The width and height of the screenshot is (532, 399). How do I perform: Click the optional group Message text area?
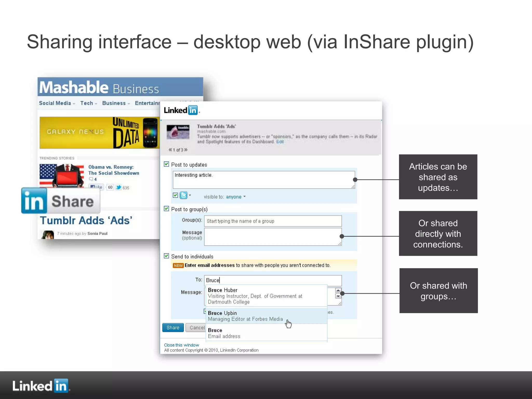[273, 237]
